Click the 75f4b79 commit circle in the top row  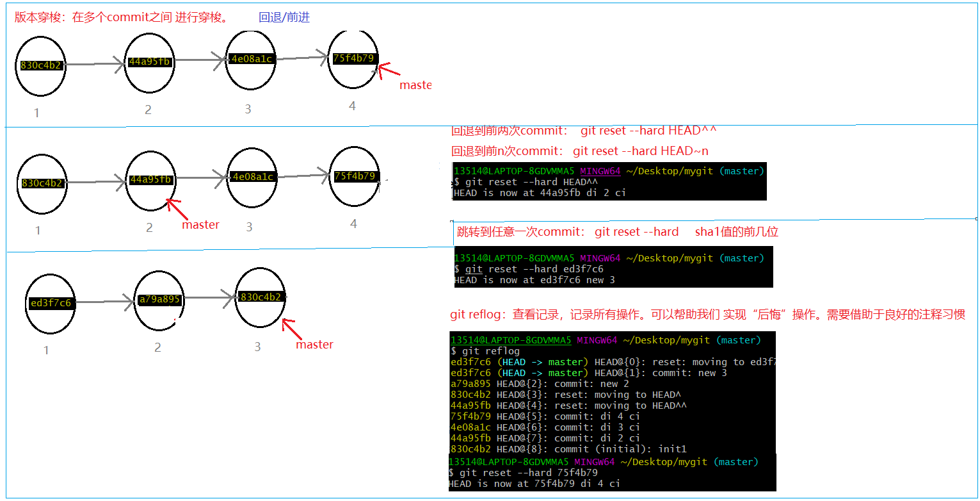353,59
